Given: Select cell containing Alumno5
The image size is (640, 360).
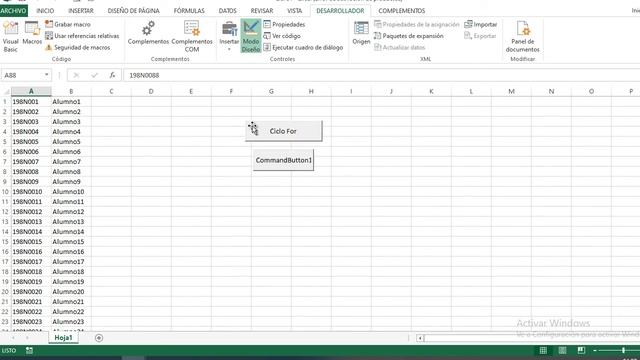Looking at the screenshot, I should tap(71, 142).
